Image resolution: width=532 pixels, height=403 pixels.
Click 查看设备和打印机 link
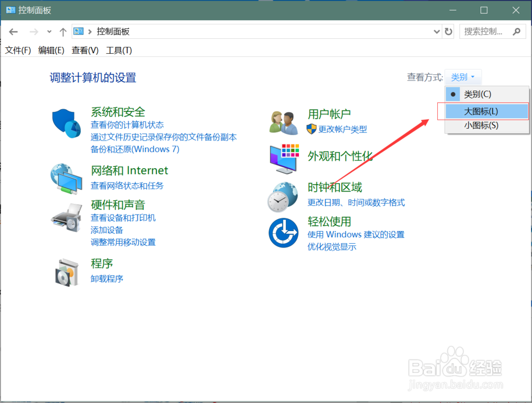pos(123,218)
